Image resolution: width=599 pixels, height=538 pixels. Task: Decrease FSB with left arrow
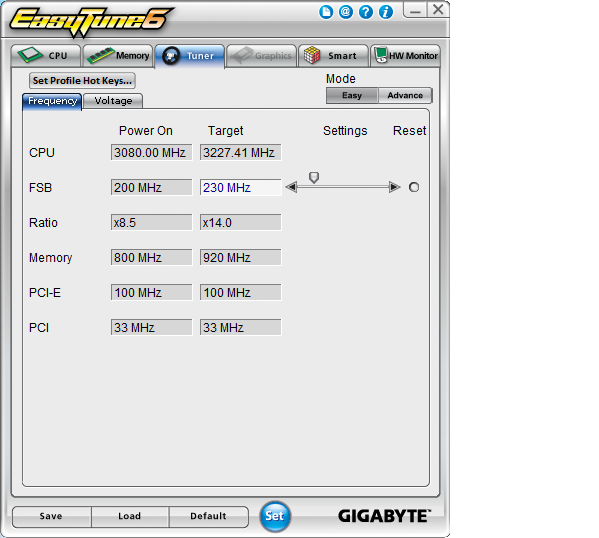[291, 187]
